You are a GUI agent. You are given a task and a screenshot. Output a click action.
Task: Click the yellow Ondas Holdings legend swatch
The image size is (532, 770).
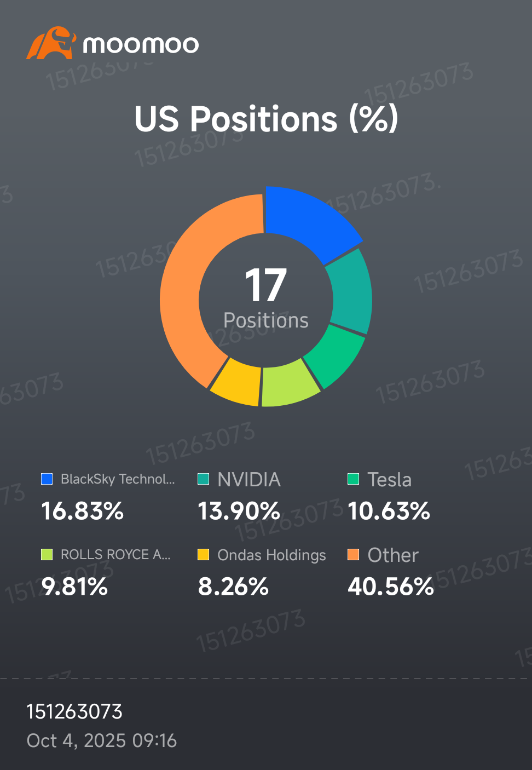point(204,555)
